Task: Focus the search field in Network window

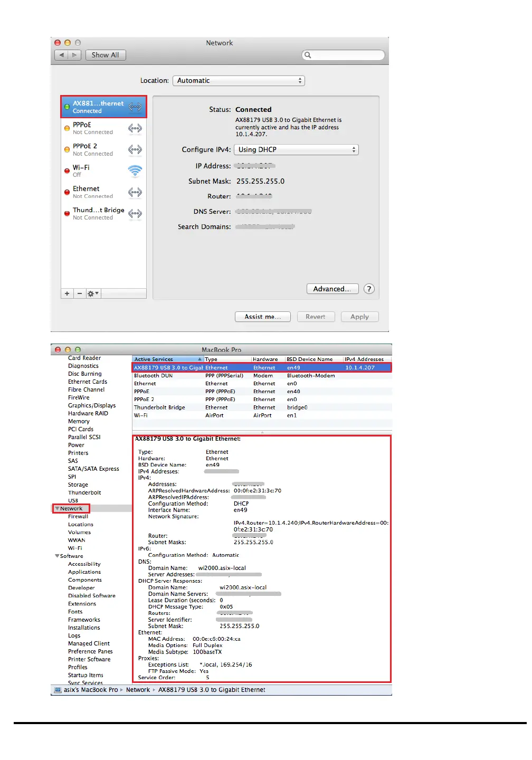Action: coord(343,55)
